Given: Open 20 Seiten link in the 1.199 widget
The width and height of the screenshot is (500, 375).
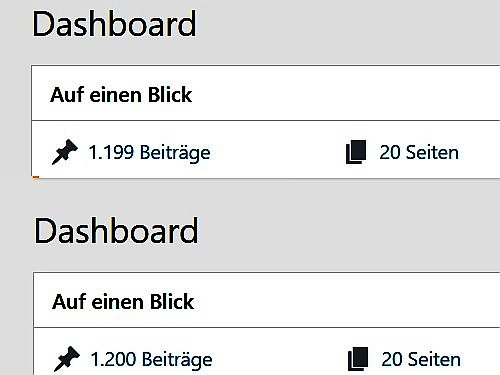Looking at the screenshot, I should point(419,153).
